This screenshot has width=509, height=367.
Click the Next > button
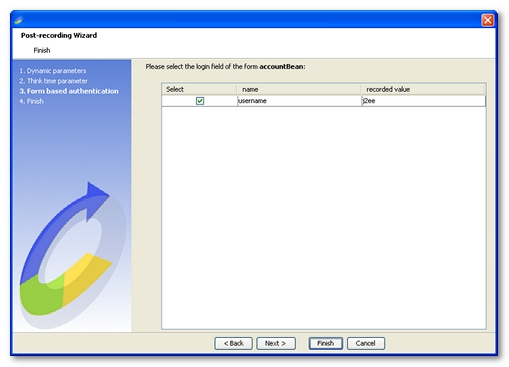(x=276, y=343)
